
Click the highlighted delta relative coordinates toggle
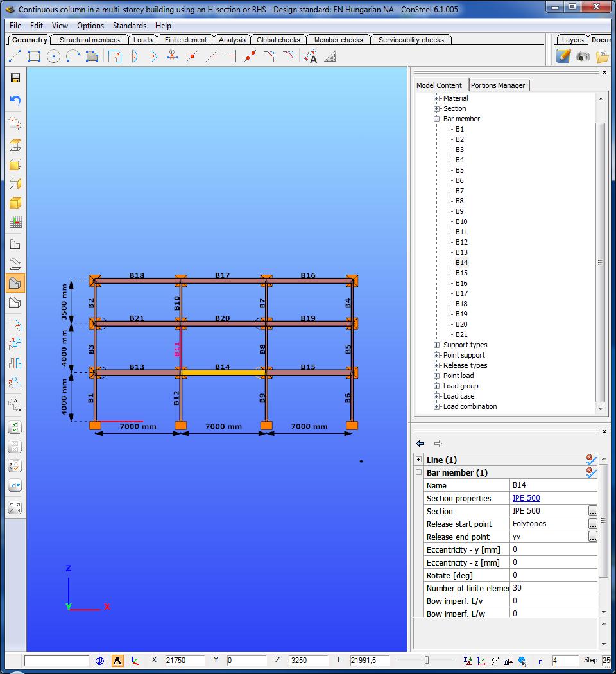point(117,661)
